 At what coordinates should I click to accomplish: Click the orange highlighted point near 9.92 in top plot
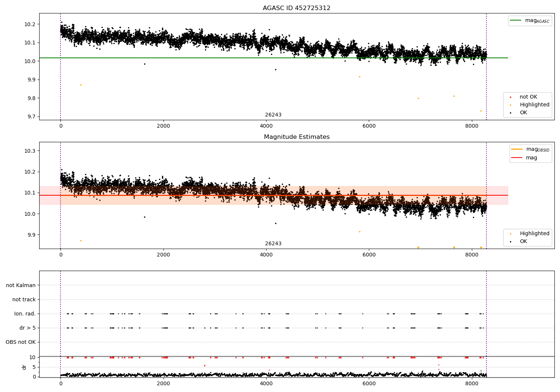(360, 77)
